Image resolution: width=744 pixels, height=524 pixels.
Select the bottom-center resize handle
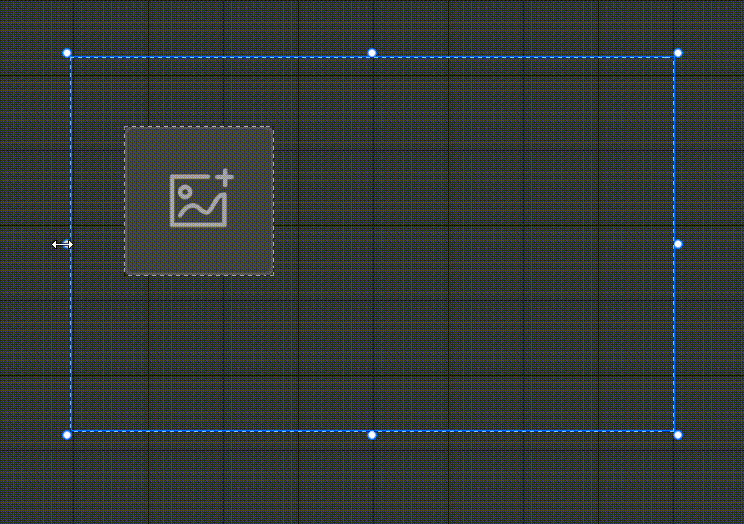tap(372, 435)
